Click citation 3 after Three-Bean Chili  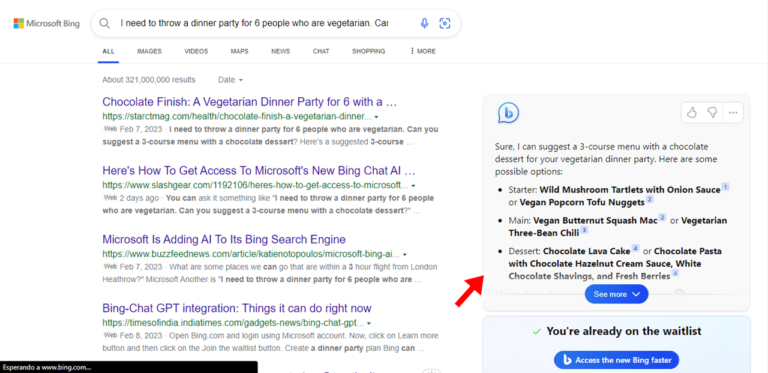point(584,230)
